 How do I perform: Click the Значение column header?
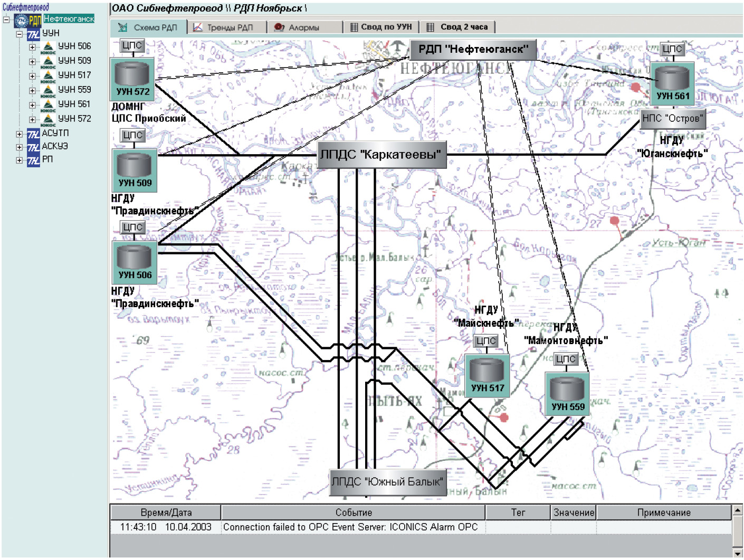click(574, 512)
